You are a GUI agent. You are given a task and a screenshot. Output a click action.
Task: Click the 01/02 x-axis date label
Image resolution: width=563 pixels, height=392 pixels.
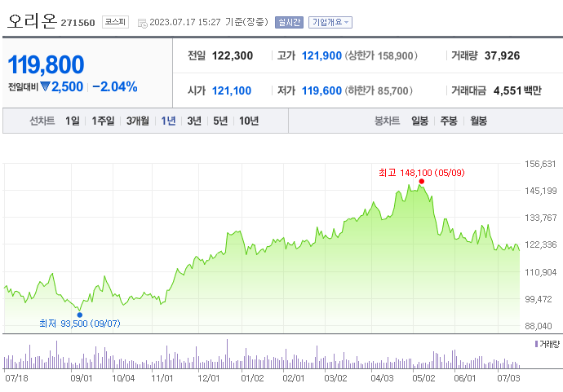click(x=252, y=378)
